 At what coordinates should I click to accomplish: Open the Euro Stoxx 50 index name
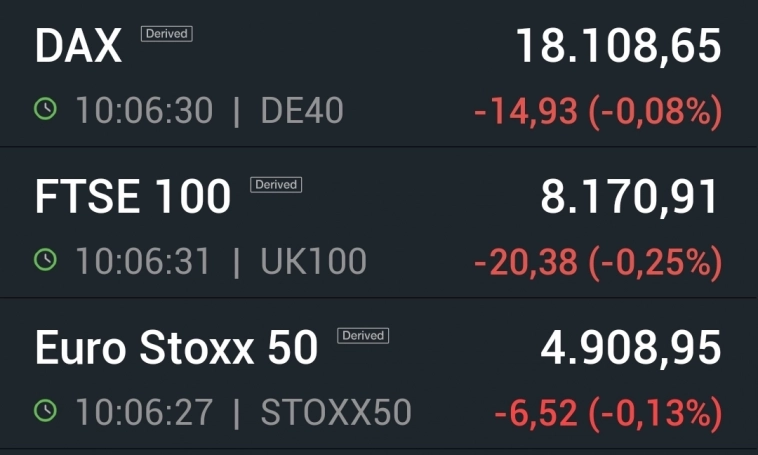(x=176, y=348)
